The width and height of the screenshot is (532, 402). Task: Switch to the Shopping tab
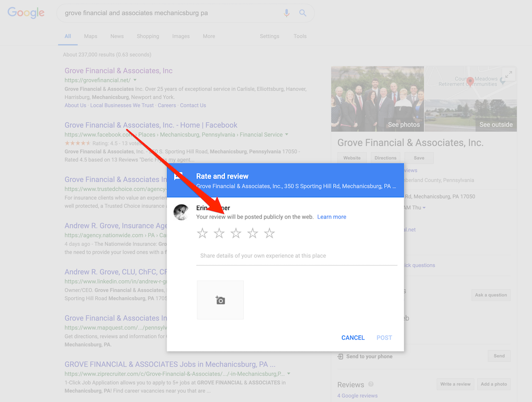[x=148, y=36]
